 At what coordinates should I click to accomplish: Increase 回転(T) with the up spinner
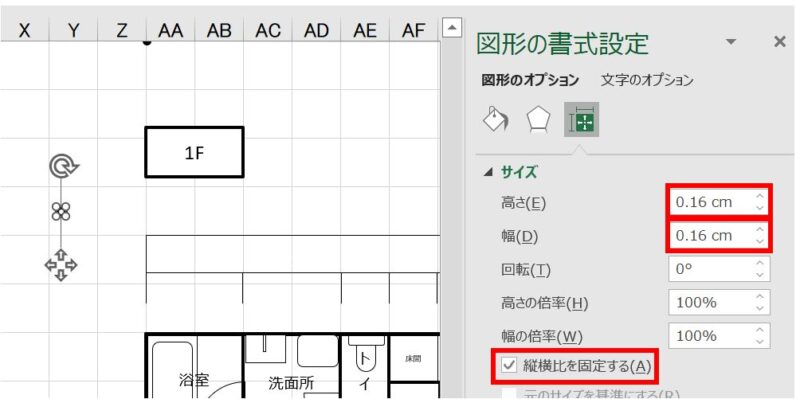(760, 263)
